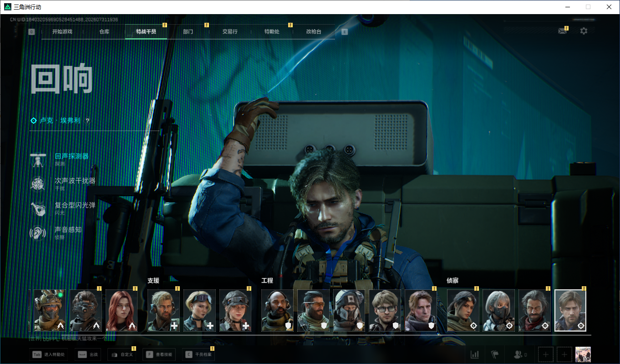Close the 三角洲行动 window
The image size is (620, 364).
click(609, 7)
